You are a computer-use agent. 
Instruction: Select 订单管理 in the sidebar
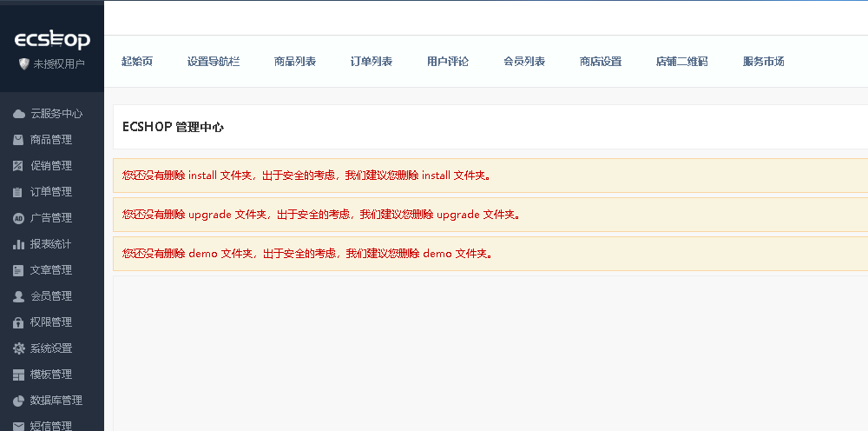point(52,192)
